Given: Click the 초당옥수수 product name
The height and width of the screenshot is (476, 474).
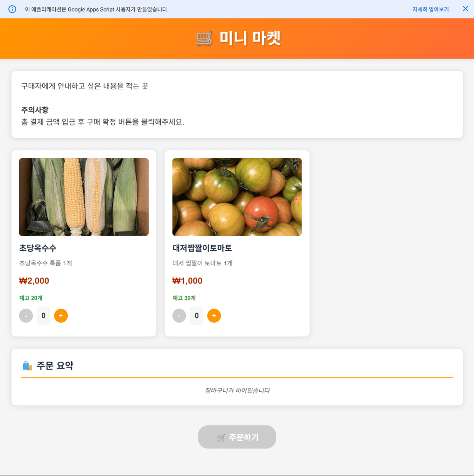Looking at the screenshot, I should 38,248.
